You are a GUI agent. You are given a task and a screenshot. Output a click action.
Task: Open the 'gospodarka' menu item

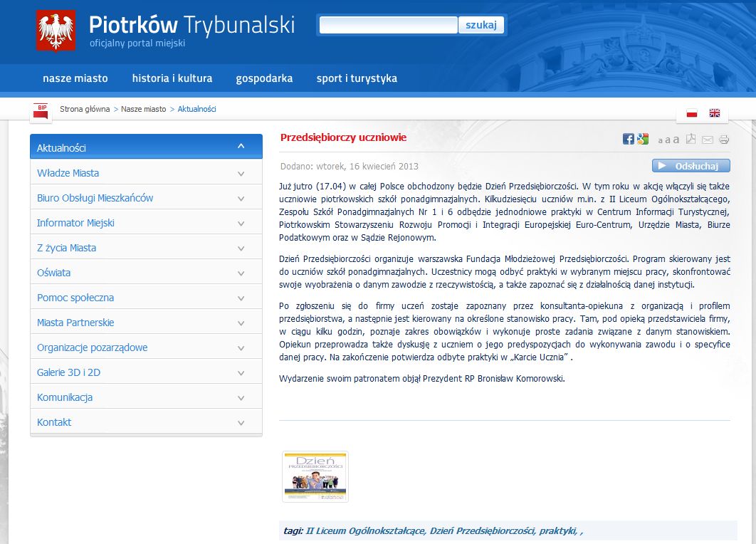pos(264,78)
